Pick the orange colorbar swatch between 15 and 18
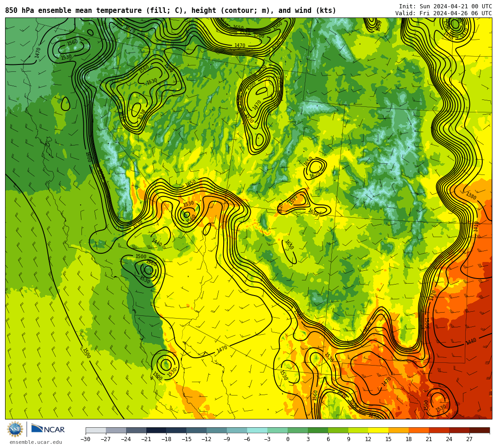Screen dimensions: 497x448 [x=399, y=430]
